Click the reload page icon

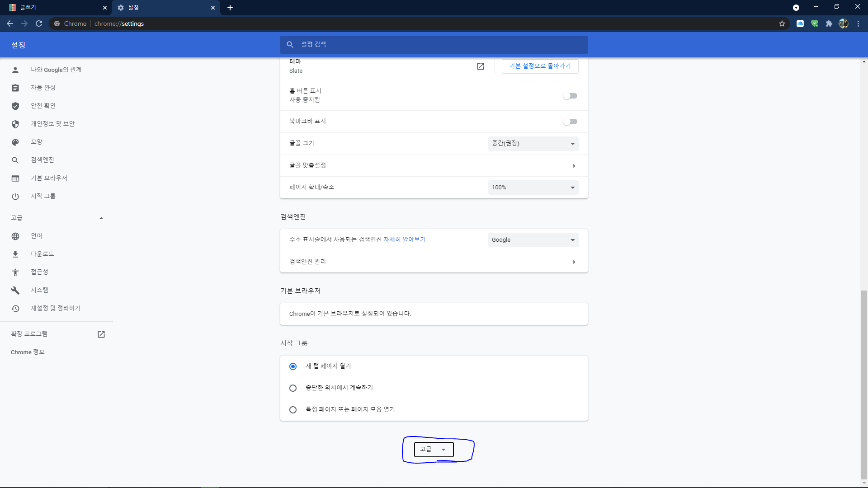[x=39, y=23]
